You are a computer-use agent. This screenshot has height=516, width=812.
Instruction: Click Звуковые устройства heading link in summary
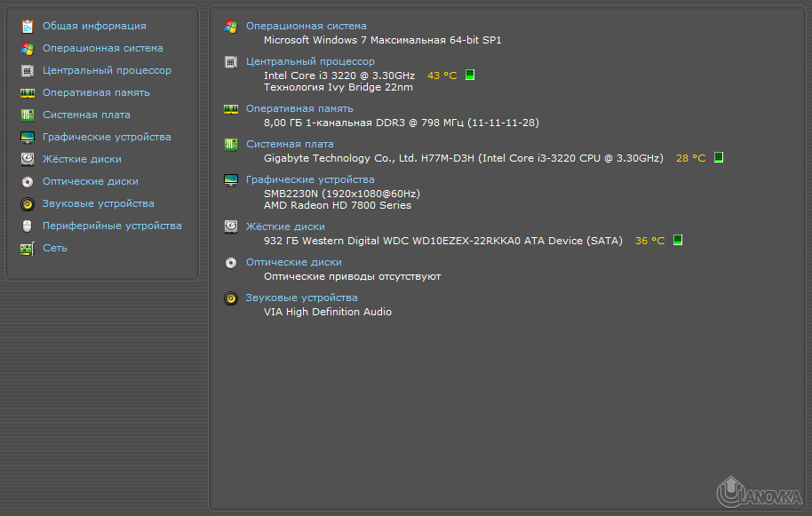tap(301, 298)
